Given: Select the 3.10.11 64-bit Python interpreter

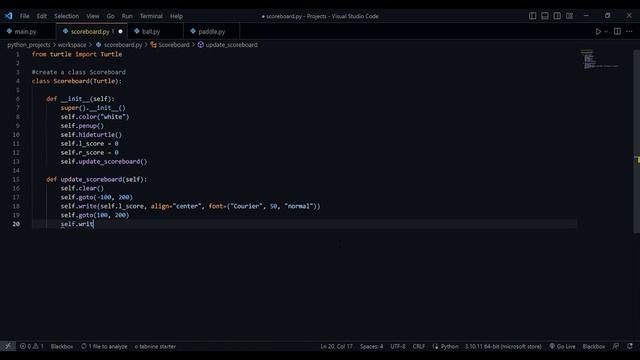Looking at the screenshot, I should [x=503, y=346].
